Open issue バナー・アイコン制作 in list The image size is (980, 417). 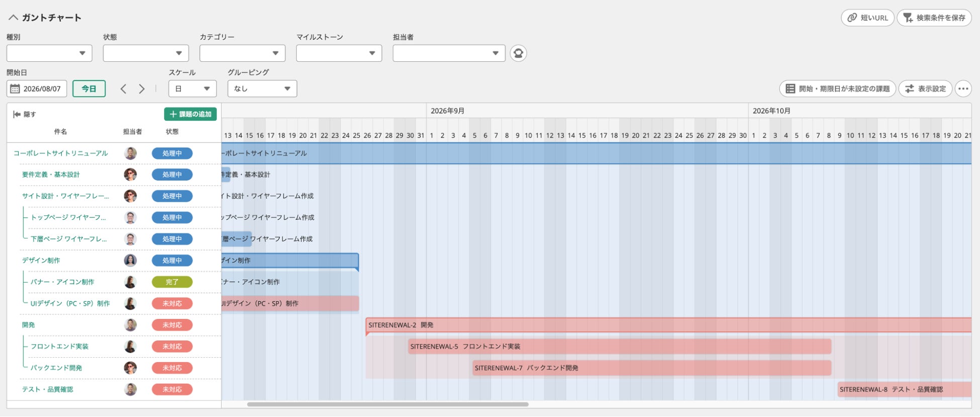click(x=62, y=282)
